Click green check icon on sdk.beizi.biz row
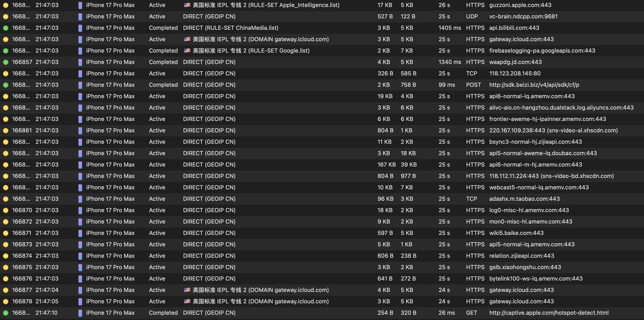Viewport: 644px width, 320px height. pos(5,85)
